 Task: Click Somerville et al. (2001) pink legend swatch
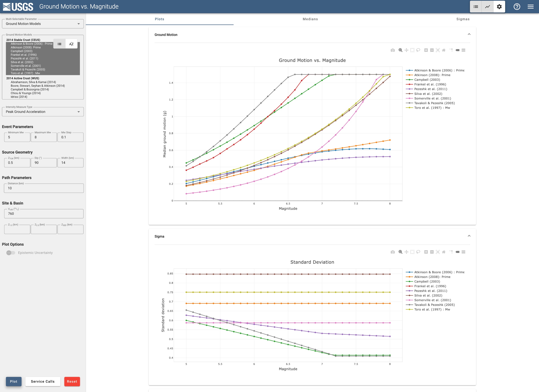coord(409,98)
